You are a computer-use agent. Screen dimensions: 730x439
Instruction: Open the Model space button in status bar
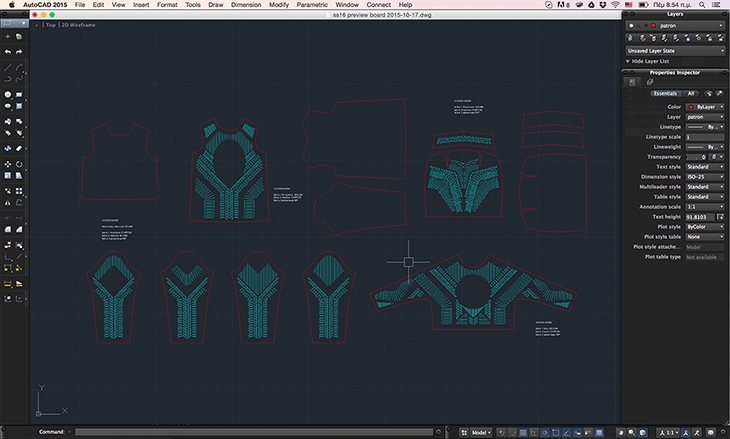coord(481,432)
